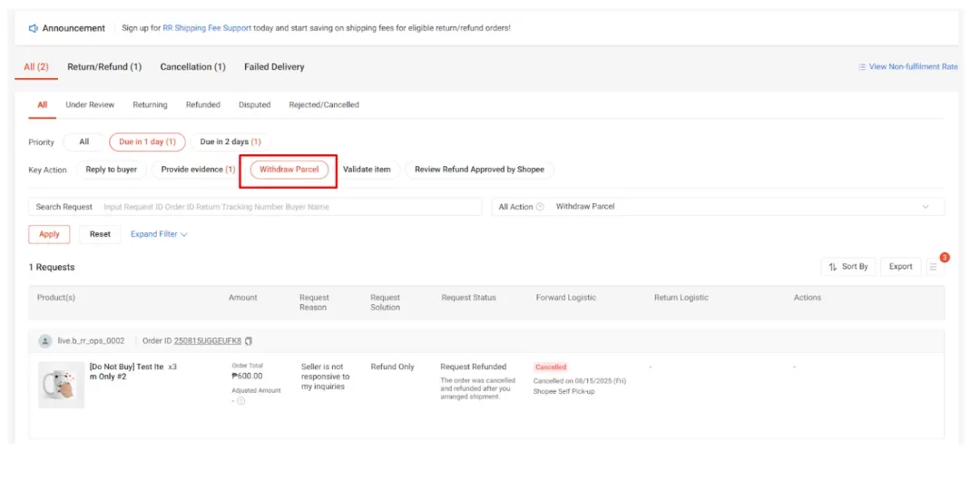The height and width of the screenshot is (481, 980).
Task: Open the Sort By menu
Action: [x=848, y=267]
